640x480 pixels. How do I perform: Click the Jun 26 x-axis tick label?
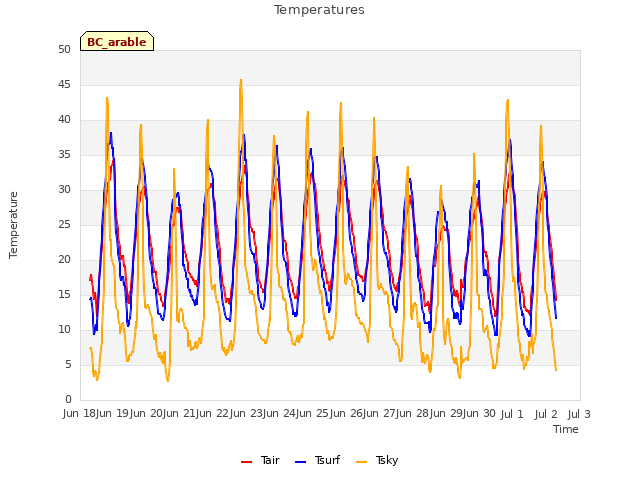coord(347,414)
